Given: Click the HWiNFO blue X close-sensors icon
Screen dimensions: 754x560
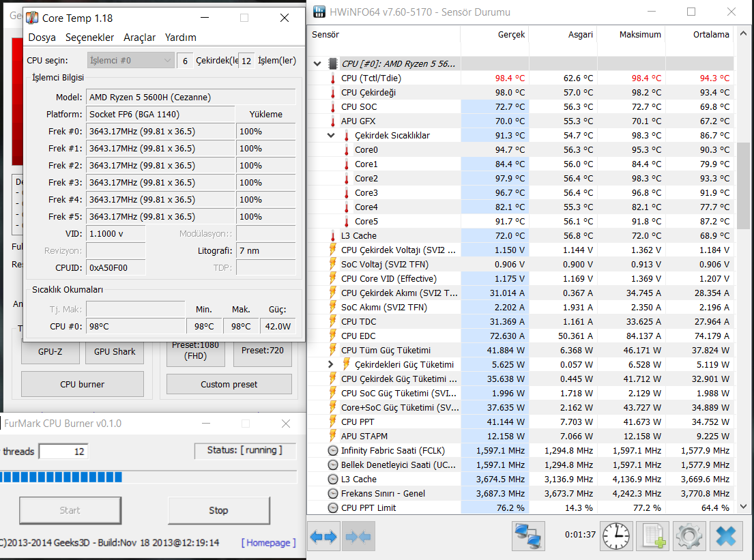Looking at the screenshot, I should (725, 536).
